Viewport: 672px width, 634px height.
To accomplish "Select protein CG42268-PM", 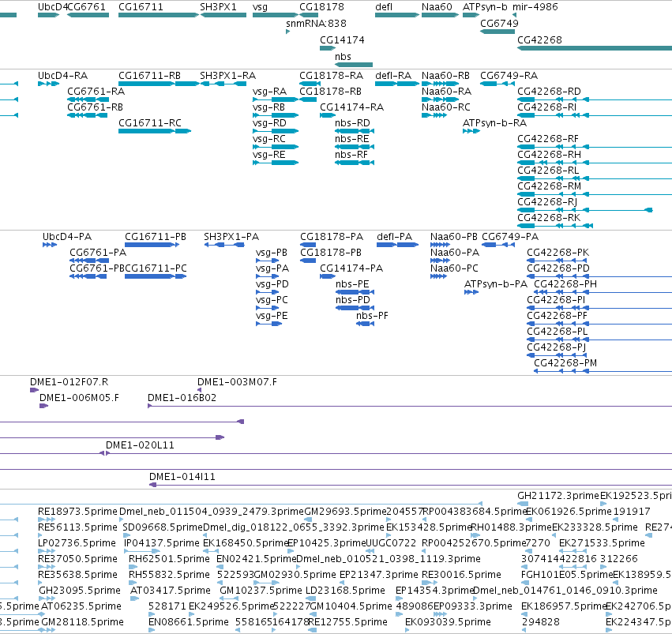I will pyautogui.click(x=565, y=363).
